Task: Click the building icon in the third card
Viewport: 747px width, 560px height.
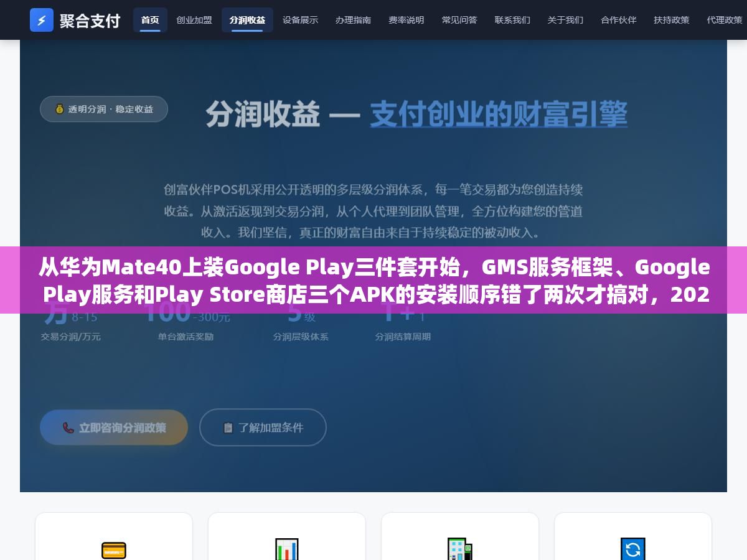Action: click(x=460, y=550)
